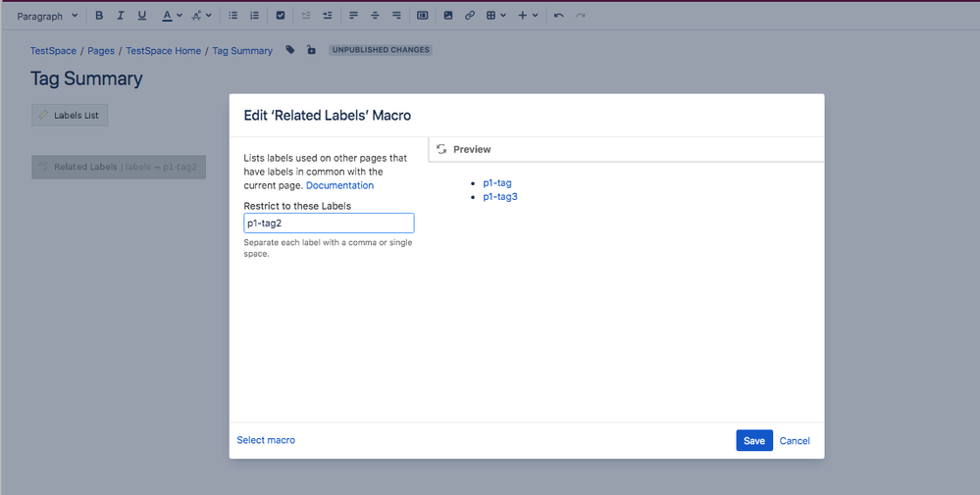The height and width of the screenshot is (495, 980).
Task: Open the page layout tool
Action: pos(423,15)
